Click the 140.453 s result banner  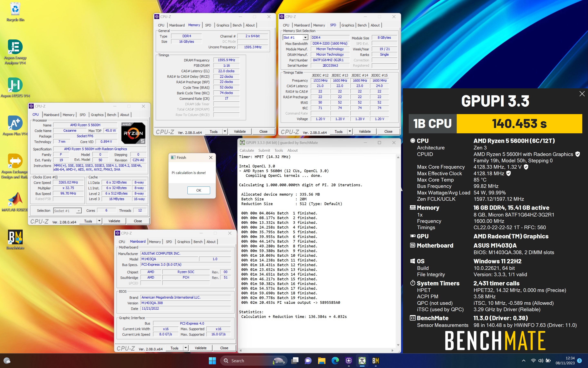519,124
